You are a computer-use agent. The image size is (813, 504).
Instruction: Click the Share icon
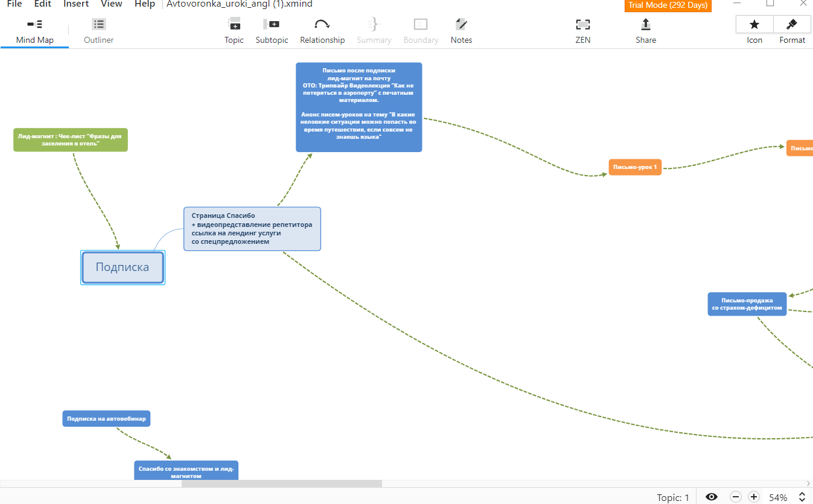tap(645, 30)
